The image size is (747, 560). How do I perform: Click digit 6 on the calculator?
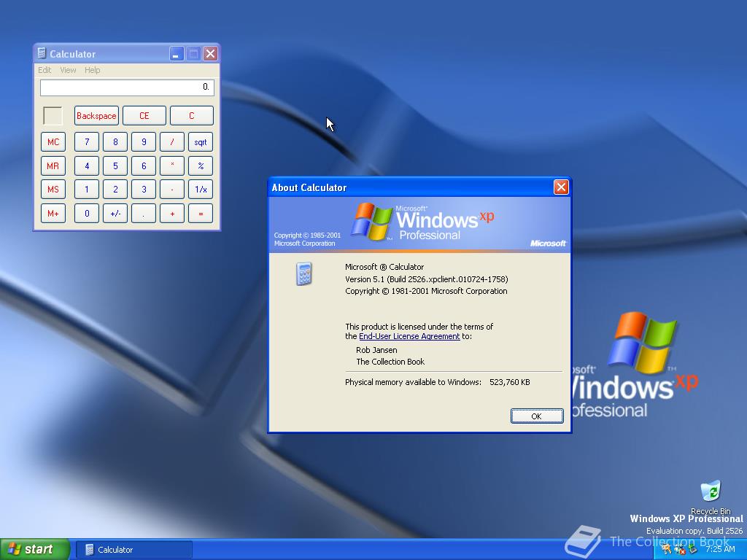point(144,166)
